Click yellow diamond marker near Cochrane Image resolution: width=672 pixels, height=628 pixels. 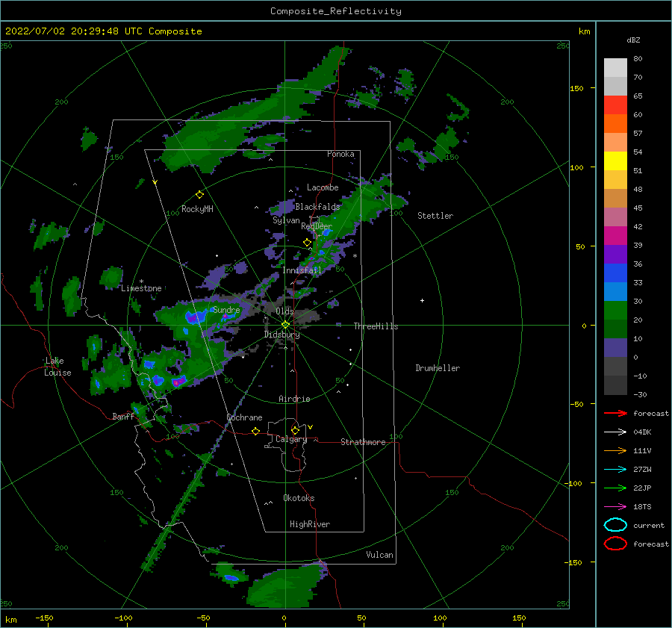[x=256, y=432]
